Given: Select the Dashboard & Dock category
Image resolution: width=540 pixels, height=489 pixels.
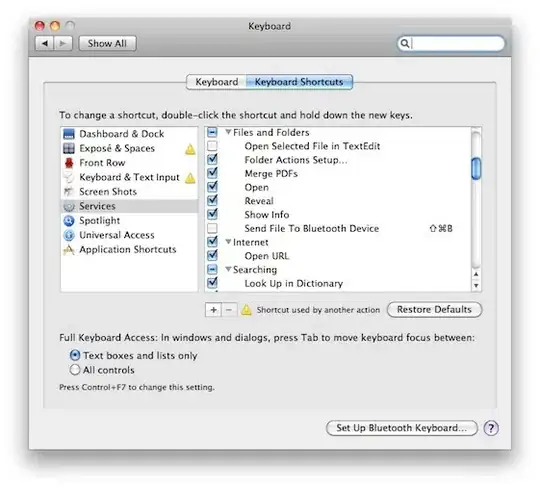Looking at the screenshot, I should coord(129,134).
